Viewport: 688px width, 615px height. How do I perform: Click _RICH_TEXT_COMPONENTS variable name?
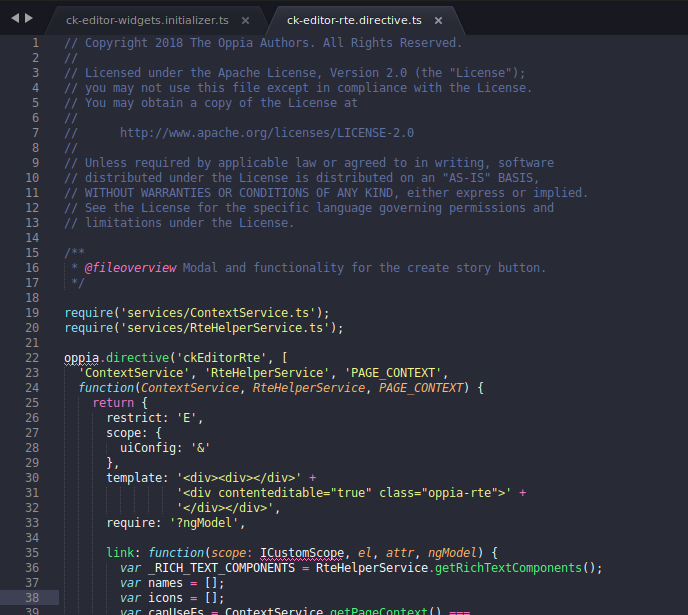(x=222, y=568)
